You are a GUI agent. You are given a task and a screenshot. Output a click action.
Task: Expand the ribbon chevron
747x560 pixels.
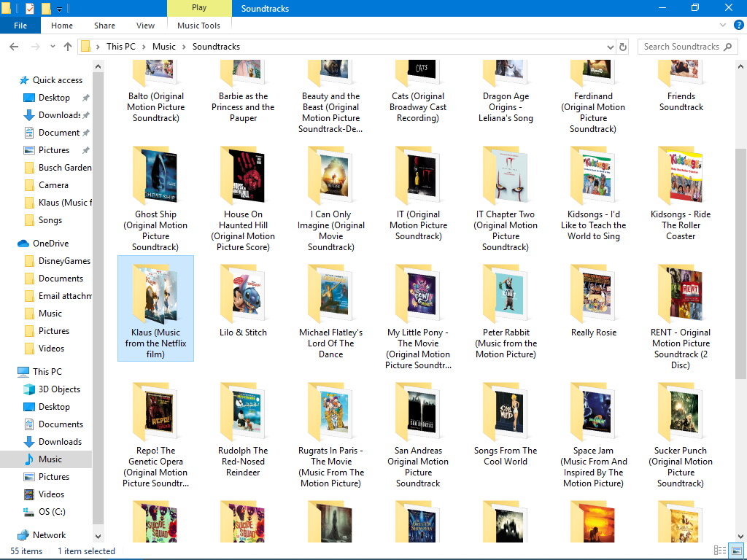point(723,26)
